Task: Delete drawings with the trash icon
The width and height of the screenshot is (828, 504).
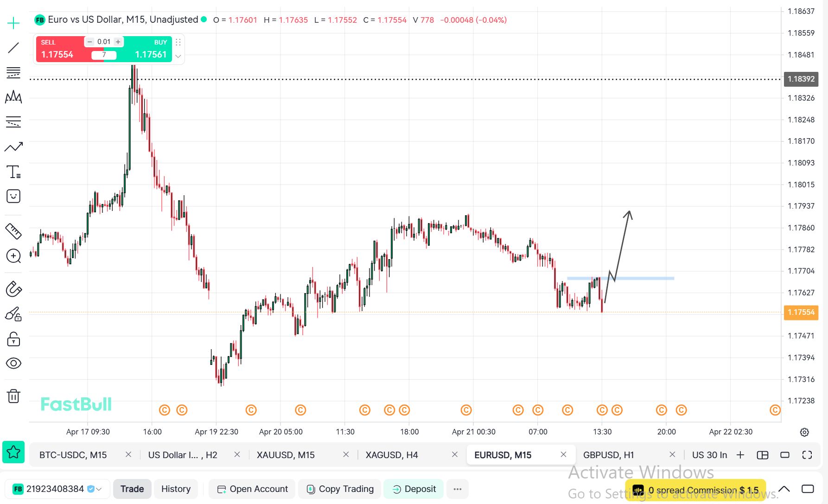Action: pos(13,396)
